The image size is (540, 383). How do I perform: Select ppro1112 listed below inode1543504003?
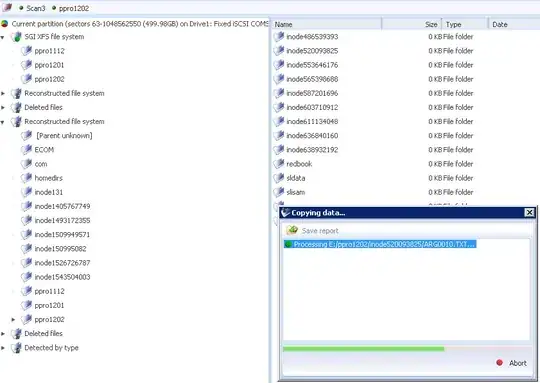pyautogui.click(x=49, y=291)
